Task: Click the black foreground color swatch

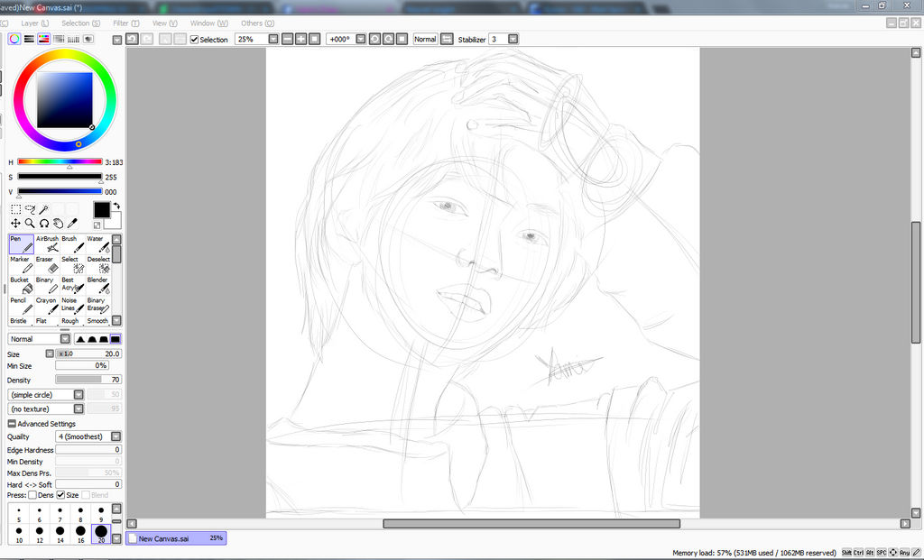Action: (102, 210)
